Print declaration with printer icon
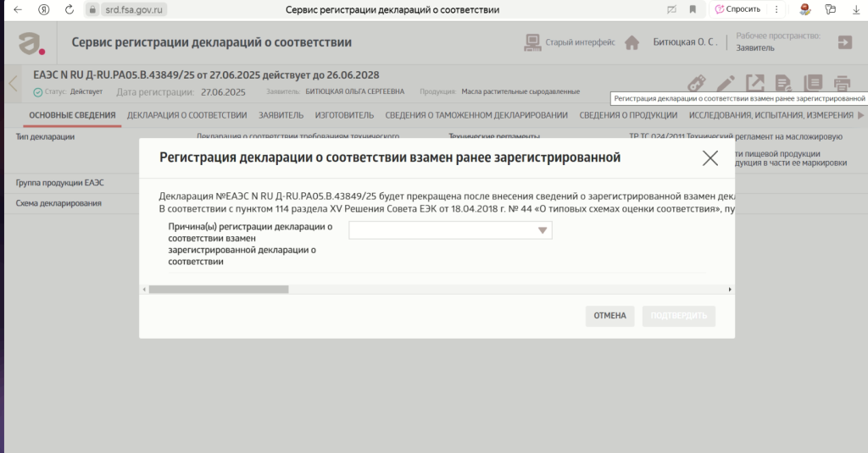868x453 pixels. [x=842, y=84]
